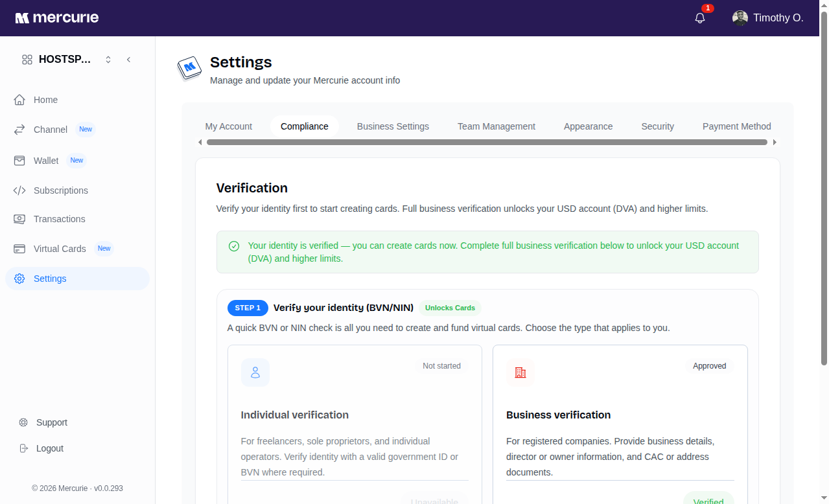This screenshot has width=829, height=504.
Task: Open the Security tab
Action: coord(658,126)
